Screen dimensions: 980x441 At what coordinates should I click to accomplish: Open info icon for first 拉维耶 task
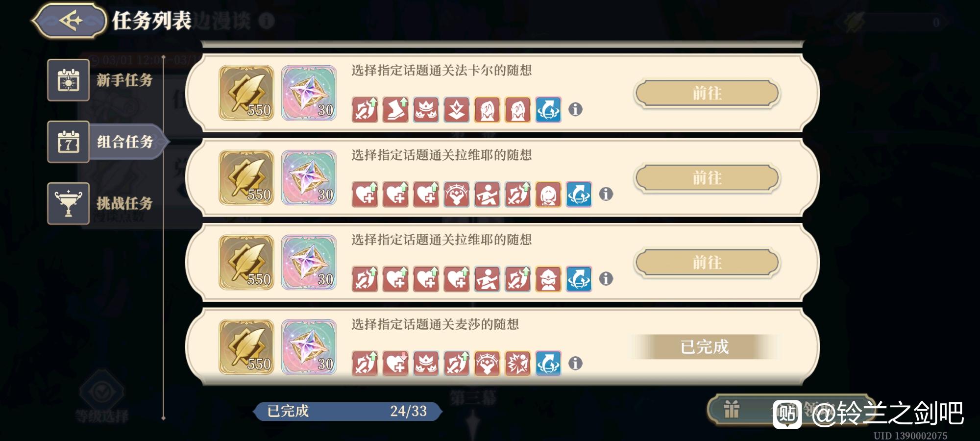[606, 194]
